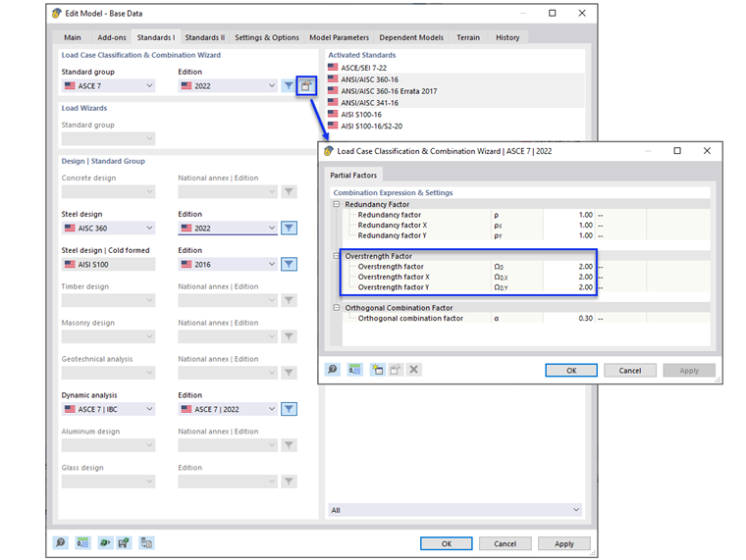The width and height of the screenshot is (746, 560).
Task: Click the search icon in Edit Model bottom toolbar
Action: tap(61, 543)
